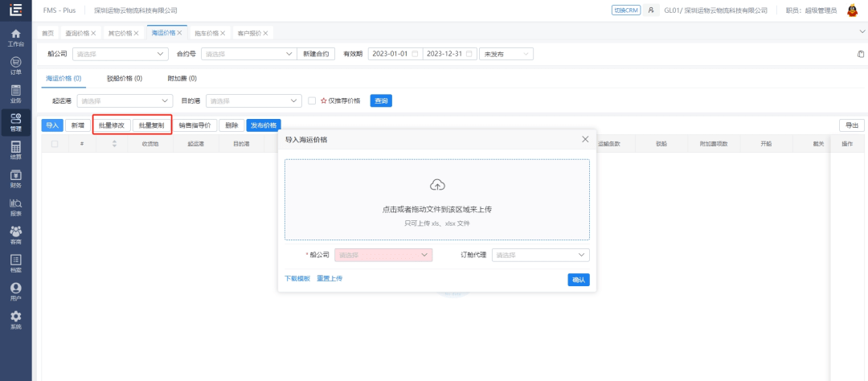Check the select-all table header checkbox
This screenshot has height=381, width=868.
(x=55, y=144)
